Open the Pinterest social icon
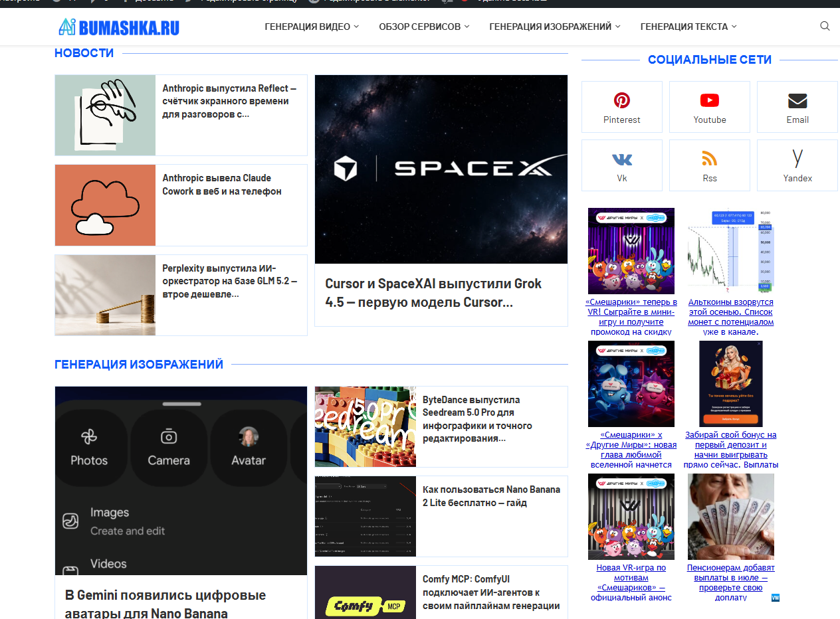The height and width of the screenshot is (619, 840). click(x=622, y=101)
